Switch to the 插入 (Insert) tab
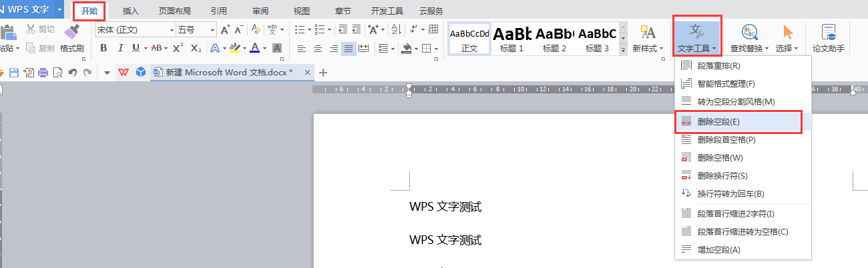 131,11
